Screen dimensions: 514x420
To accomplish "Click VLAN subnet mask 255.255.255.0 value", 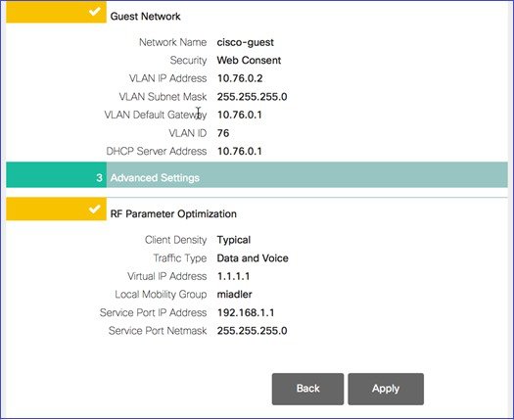I will point(252,97).
